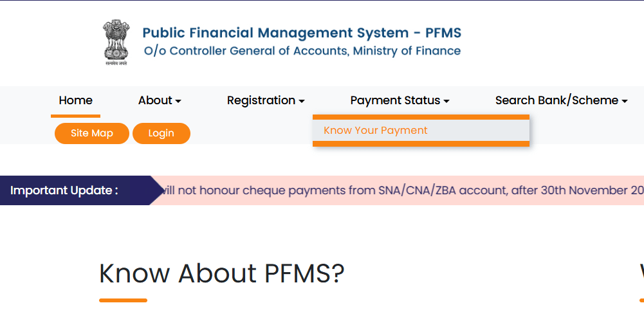Screen dimensions: 644x312
Task: Click the national emblem logo
Action: coord(115,42)
